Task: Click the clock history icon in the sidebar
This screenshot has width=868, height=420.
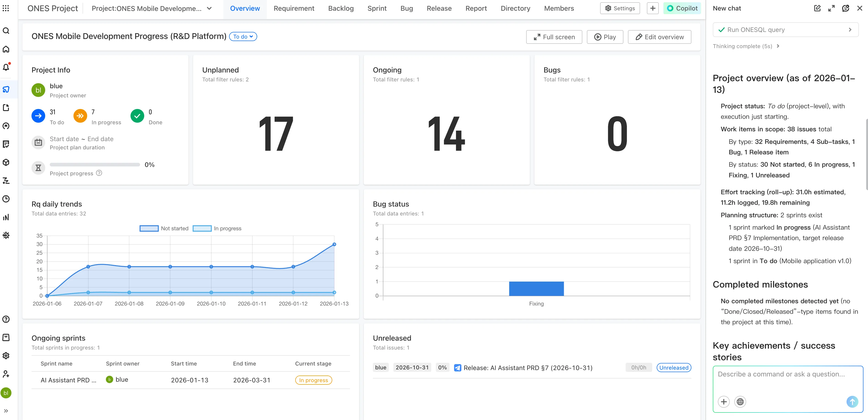Action: pyautogui.click(x=6, y=199)
